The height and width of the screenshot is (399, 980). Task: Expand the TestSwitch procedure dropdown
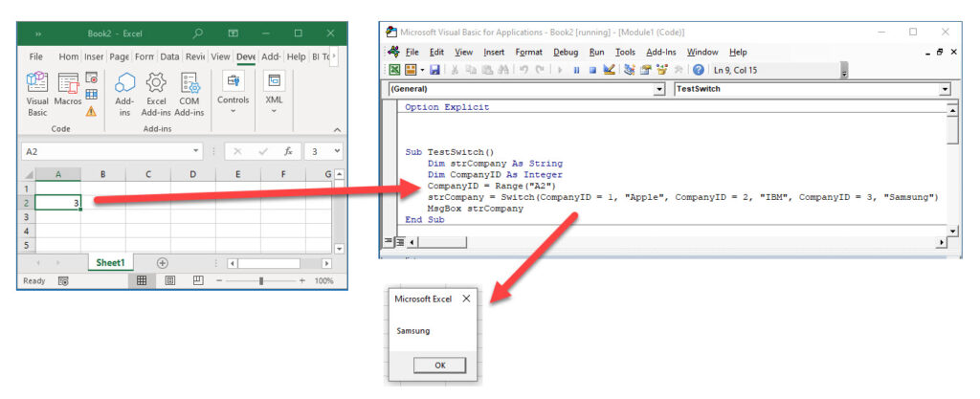(945, 89)
